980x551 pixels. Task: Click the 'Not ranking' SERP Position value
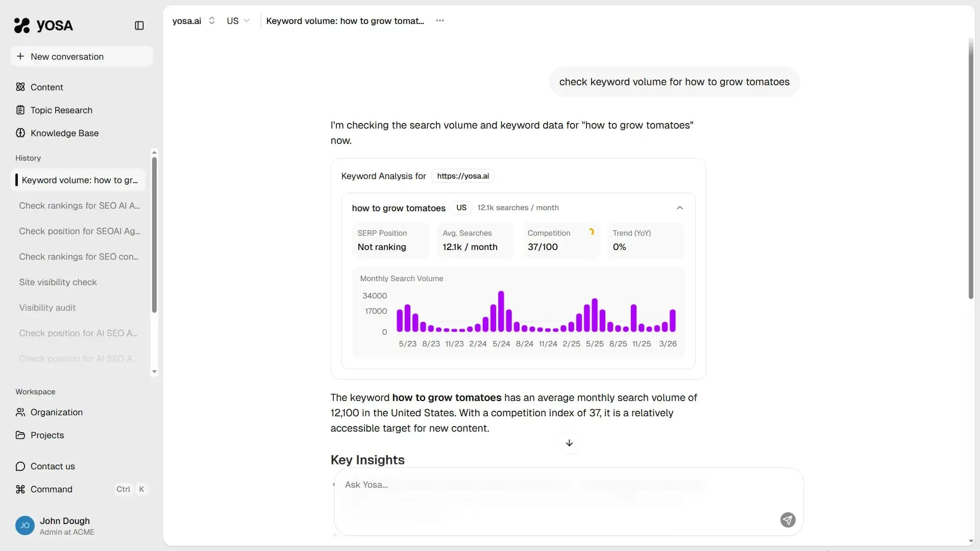pos(381,246)
